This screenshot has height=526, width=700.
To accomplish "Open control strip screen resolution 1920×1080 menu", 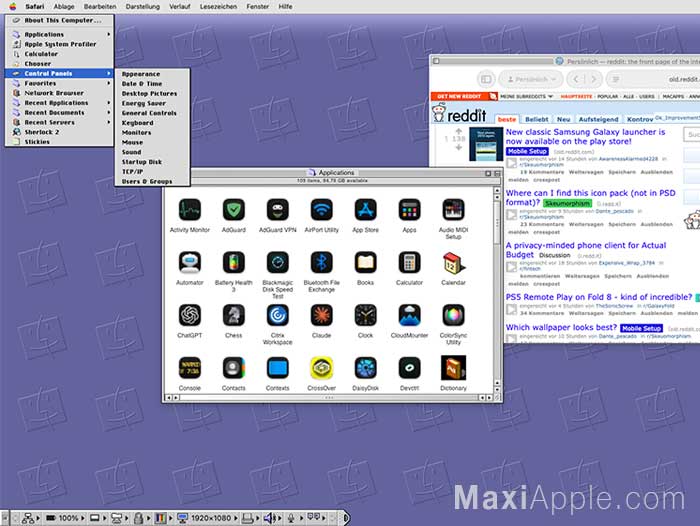I will point(207,518).
